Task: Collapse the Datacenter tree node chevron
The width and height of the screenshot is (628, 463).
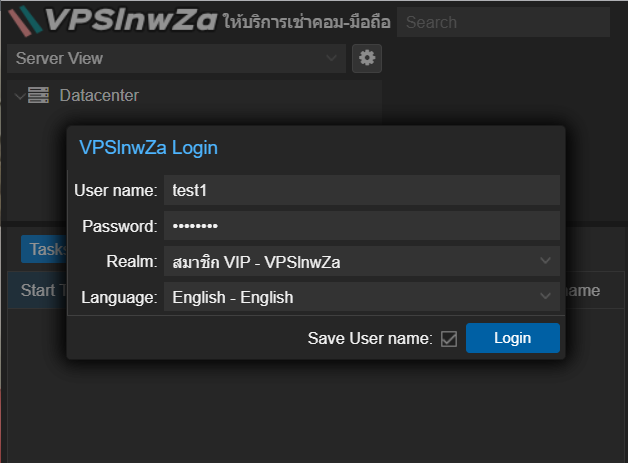Action: [x=19, y=96]
